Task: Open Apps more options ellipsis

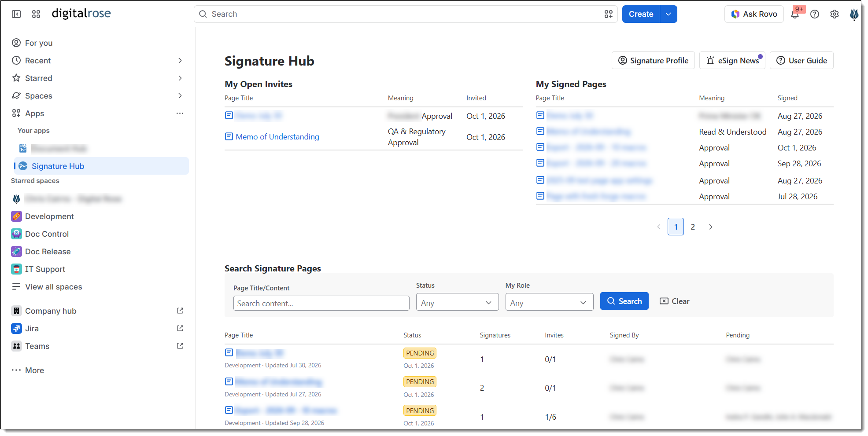Action: pyautogui.click(x=180, y=113)
